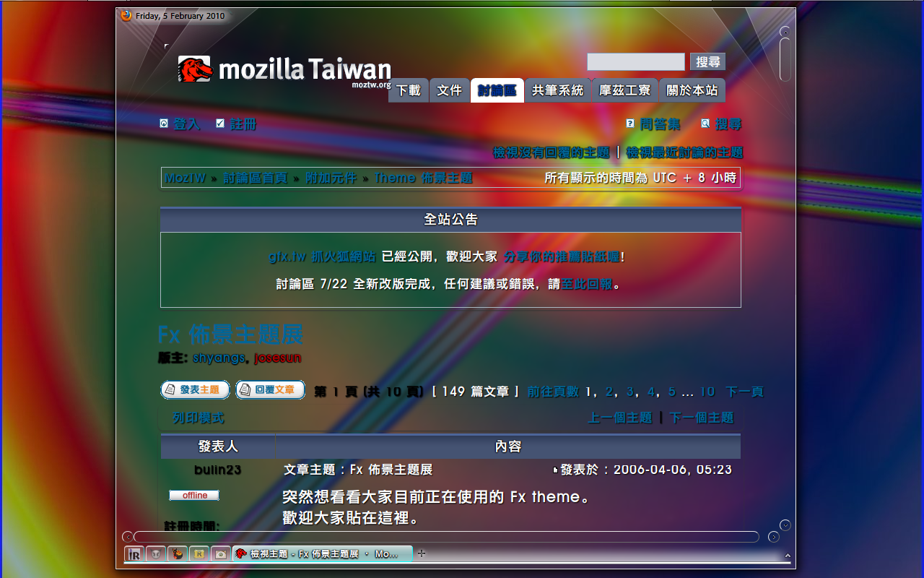This screenshot has width=924, height=578.
Task: Go to MozTW in the breadcrumb
Action: 185,178
